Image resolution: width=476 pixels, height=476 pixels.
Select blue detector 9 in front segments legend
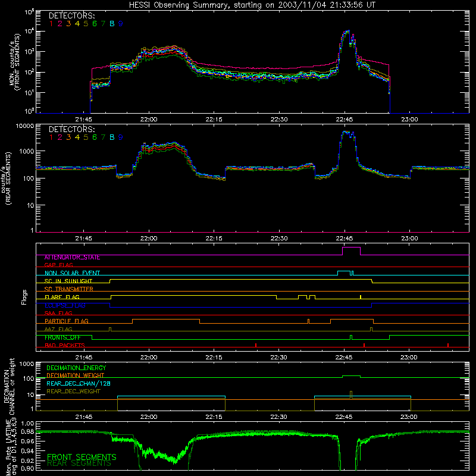121,24
